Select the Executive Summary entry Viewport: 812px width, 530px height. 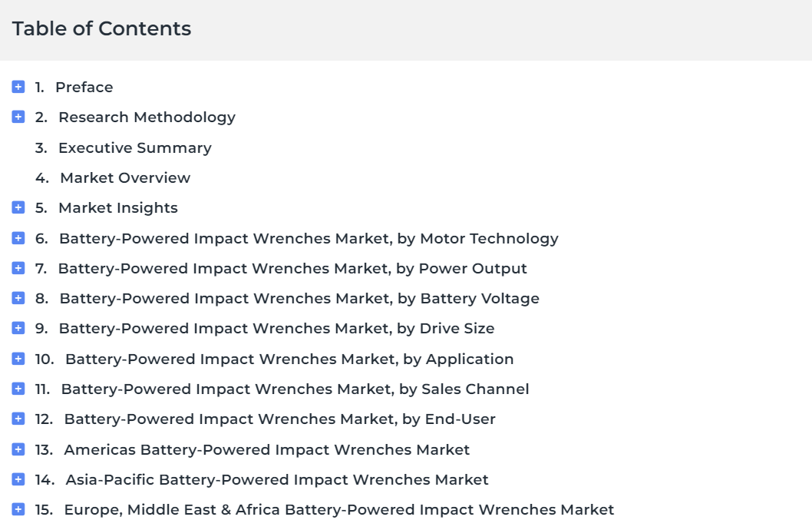coord(134,147)
